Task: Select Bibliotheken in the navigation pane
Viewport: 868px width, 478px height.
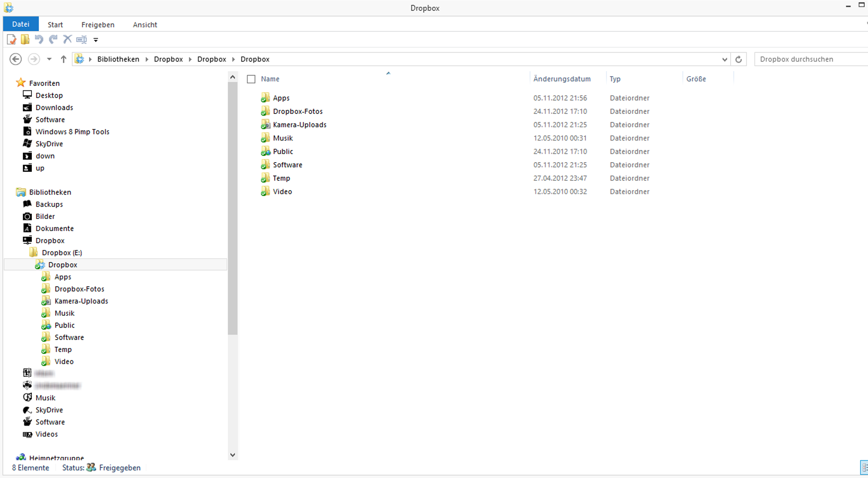Action: [x=50, y=192]
